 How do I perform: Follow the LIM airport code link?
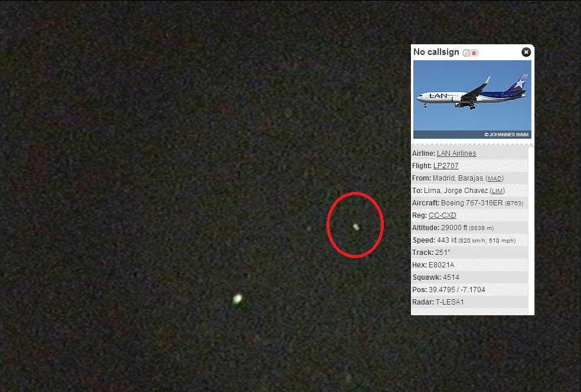497,191
